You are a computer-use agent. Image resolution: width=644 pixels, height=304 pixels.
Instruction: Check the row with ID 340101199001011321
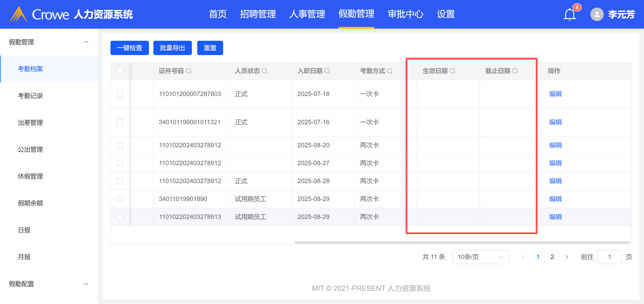[x=120, y=122]
